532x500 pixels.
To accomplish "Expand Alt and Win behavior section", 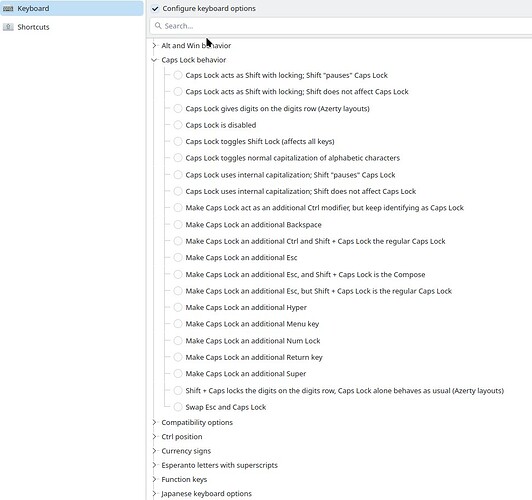I will coord(154,45).
